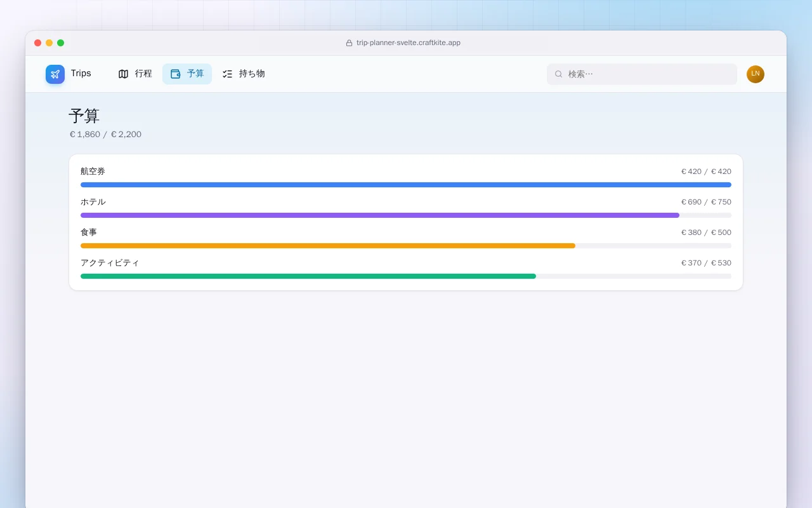
Task: Open the LN user avatar
Action: pos(756,74)
